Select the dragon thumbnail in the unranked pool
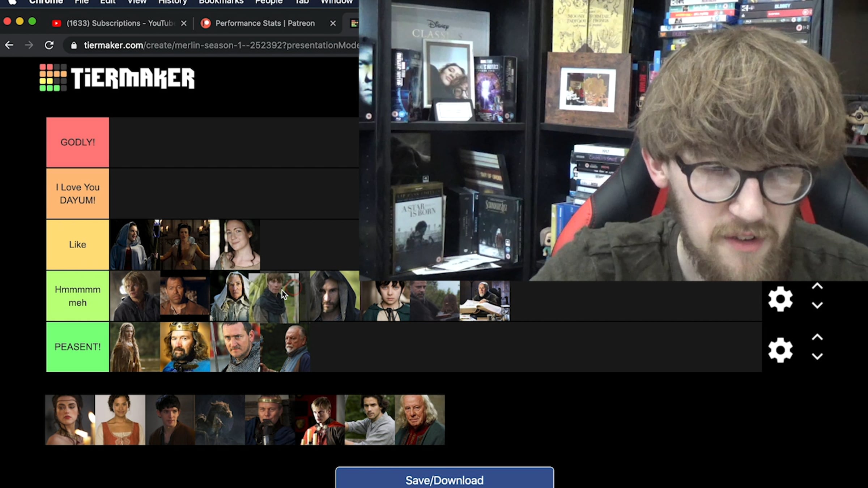Viewport: 868px width, 488px height. tap(220, 420)
